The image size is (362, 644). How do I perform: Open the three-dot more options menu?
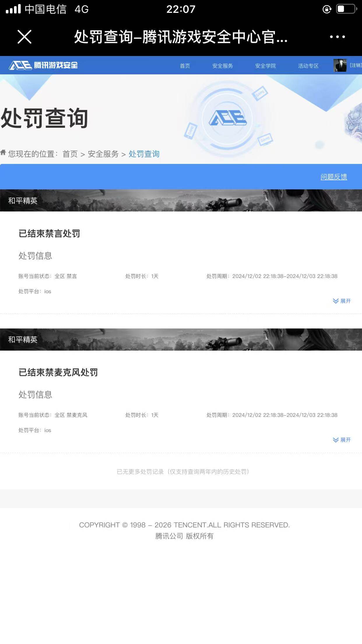(337, 37)
